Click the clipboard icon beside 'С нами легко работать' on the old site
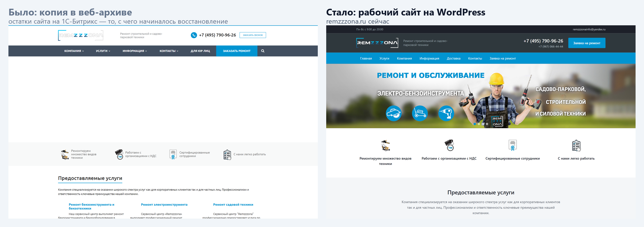Image resolution: width=644 pixels, height=227 pixels. (227, 154)
